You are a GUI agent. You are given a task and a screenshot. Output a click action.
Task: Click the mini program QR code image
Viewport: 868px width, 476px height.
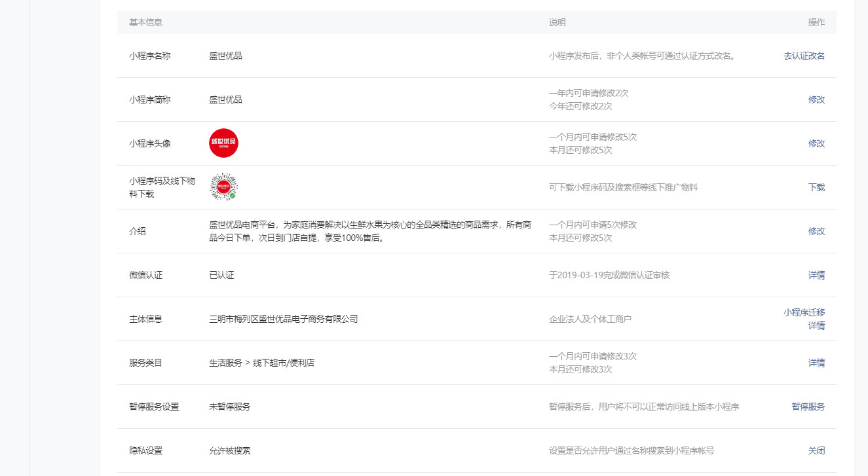click(223, 187)
